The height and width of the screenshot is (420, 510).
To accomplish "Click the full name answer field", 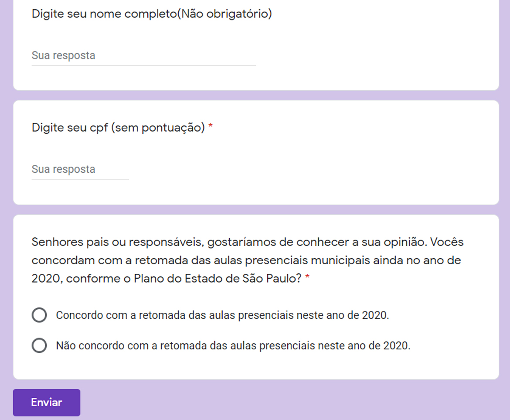I will (143, 56).
